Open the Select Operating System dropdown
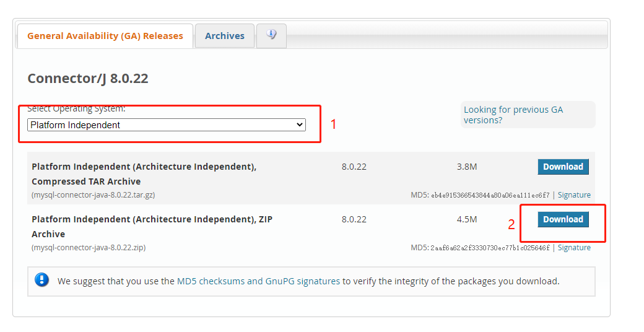 tap(167, 125)
